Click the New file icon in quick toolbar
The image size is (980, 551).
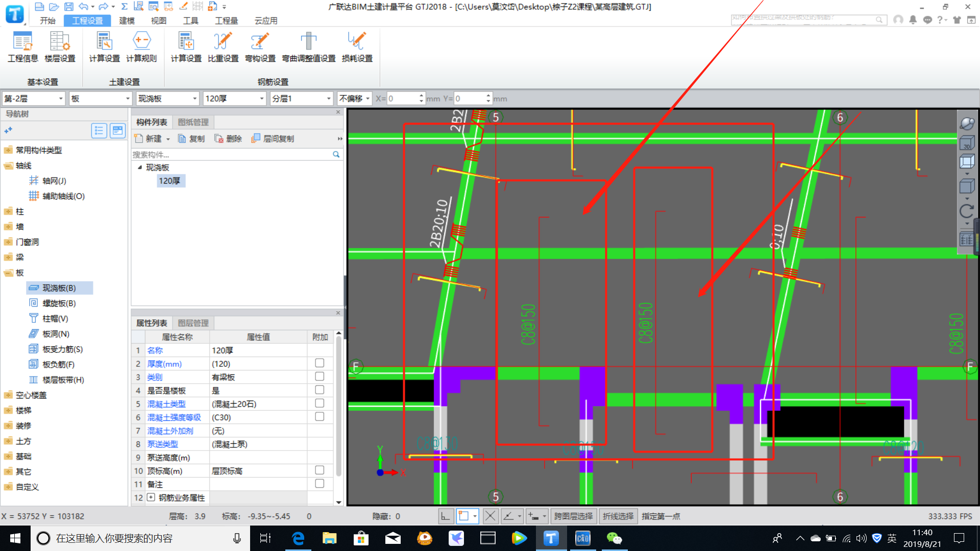[x=39, y=7]
